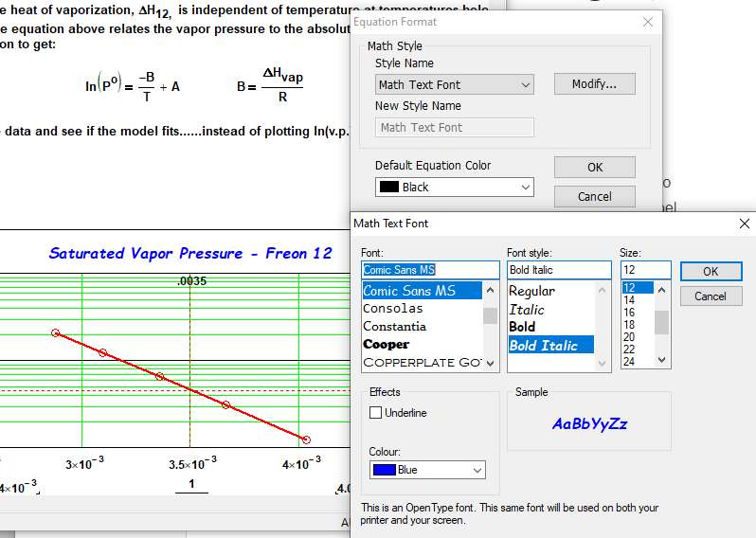Pick the Regular font style

tap(531, 291)
